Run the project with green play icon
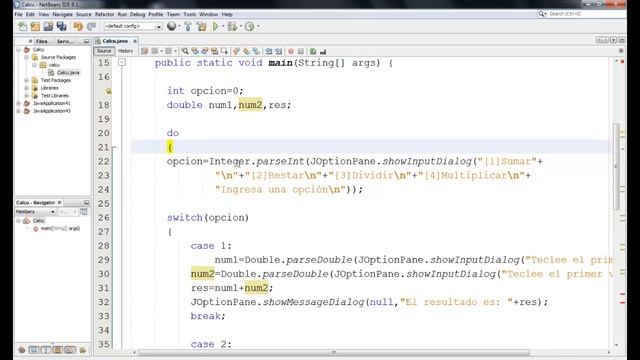 coord(215,27)
